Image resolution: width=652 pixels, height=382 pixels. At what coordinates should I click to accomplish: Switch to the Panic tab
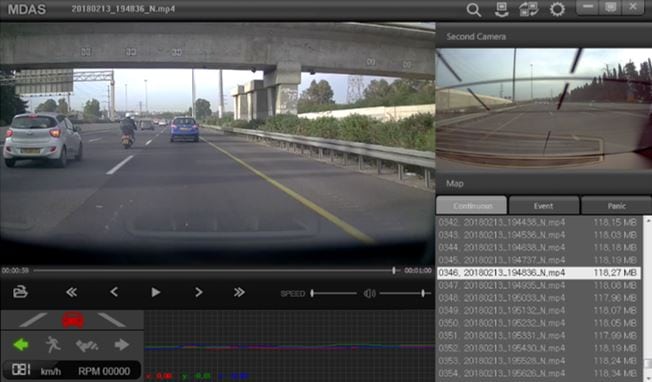(x=616, y=206)
